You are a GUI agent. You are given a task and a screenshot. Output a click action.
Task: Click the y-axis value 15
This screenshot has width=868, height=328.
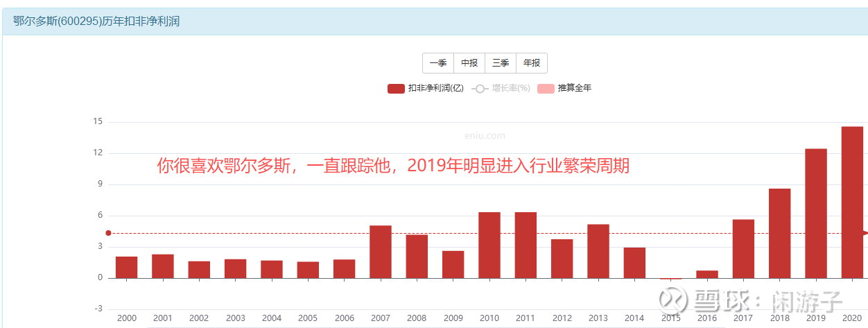click(x=97, y=122)
